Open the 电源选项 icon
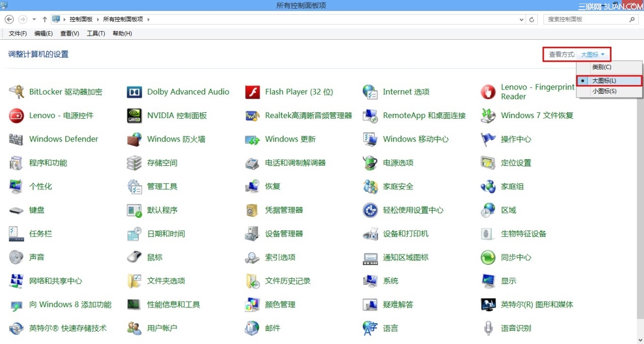644x344 pixels. (370, 163)
